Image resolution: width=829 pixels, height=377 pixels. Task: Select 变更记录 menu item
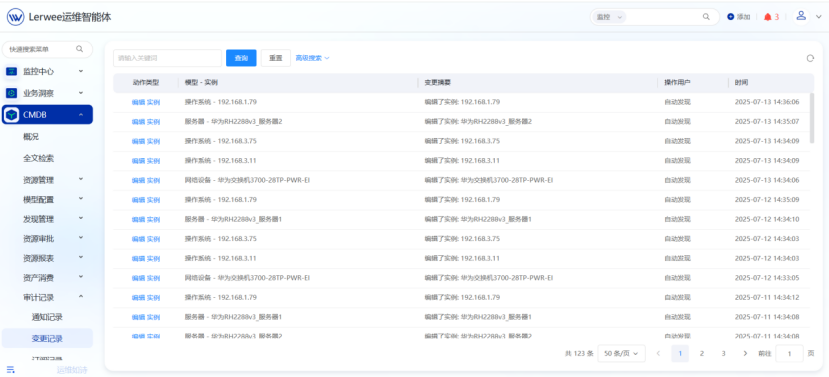tap(47, 338)
